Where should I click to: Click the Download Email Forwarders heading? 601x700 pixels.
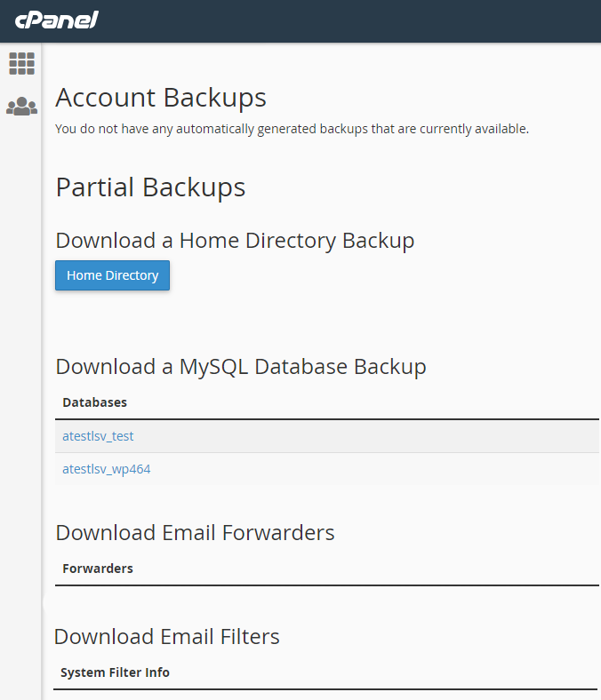coord(195,532)
